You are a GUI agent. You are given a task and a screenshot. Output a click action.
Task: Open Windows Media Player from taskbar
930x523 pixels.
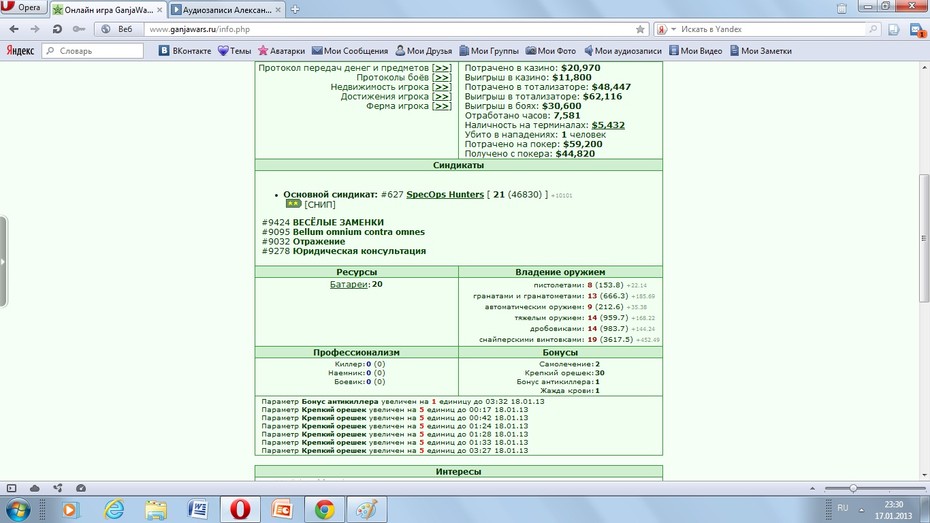(70, 510)
